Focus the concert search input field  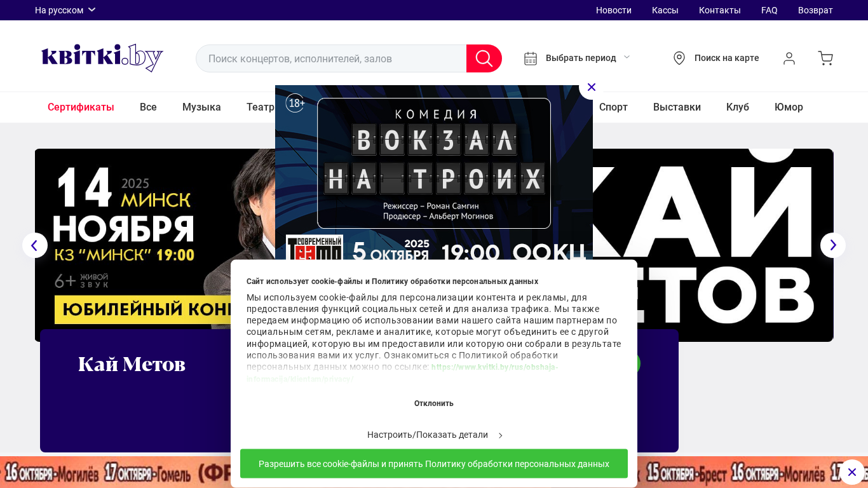(x=331, y=58)
